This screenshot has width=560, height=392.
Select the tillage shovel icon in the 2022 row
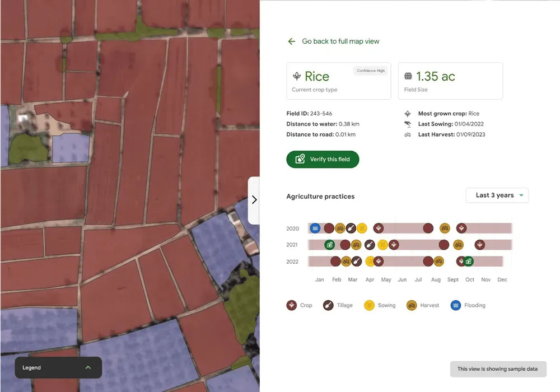tap(357, 262)
